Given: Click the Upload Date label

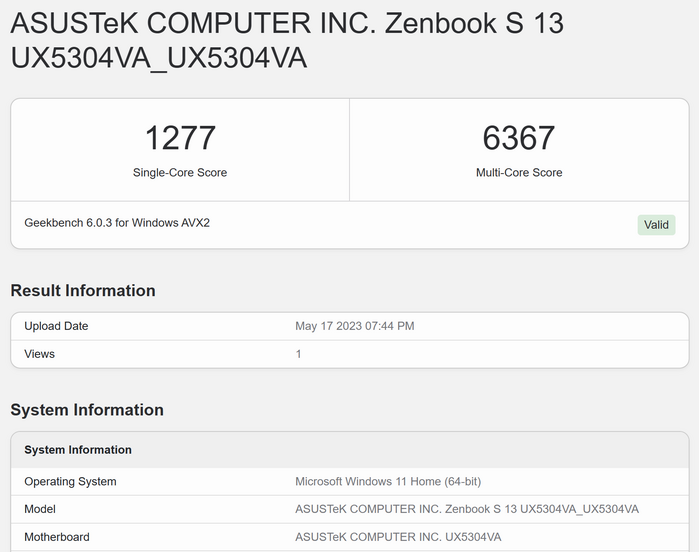Looking at the screenshot, I should click(x=56, y=326).
